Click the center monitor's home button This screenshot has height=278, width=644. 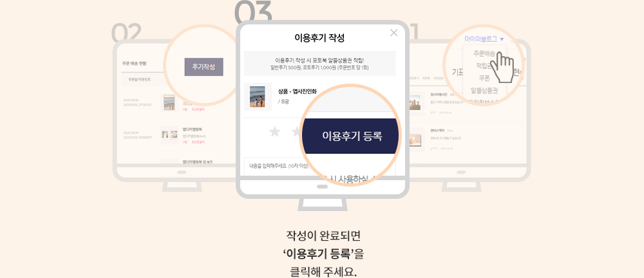pos(323,187)
